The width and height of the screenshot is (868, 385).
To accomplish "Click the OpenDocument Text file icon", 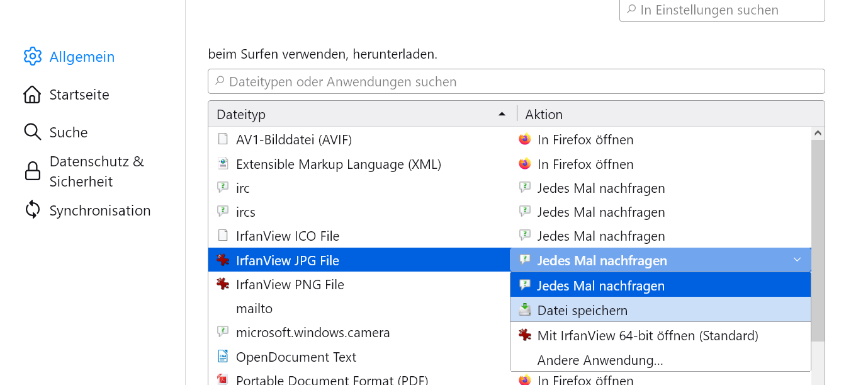I will pos(223,357).
